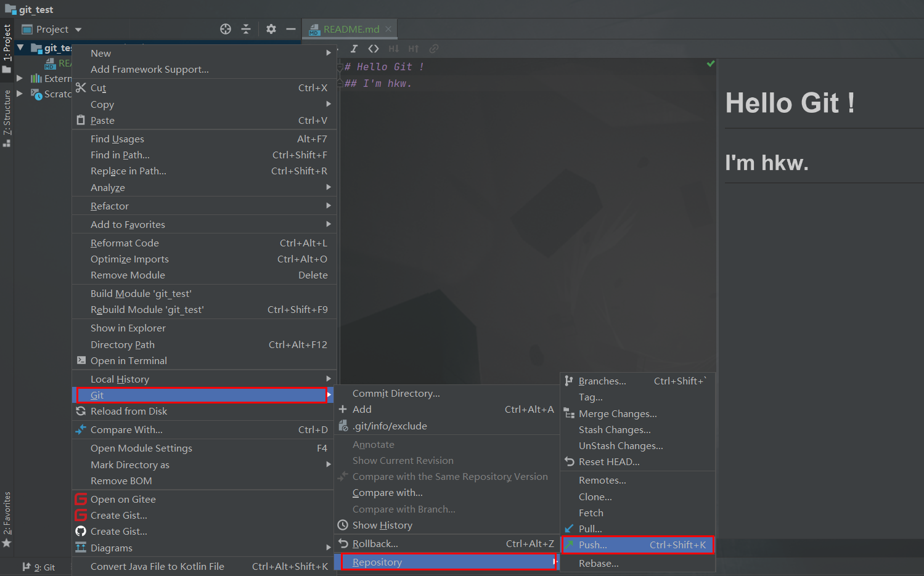Screen dimensions: 924x576
Task: Open the Git tool window at bottom
Action: (x=39, y=567)
